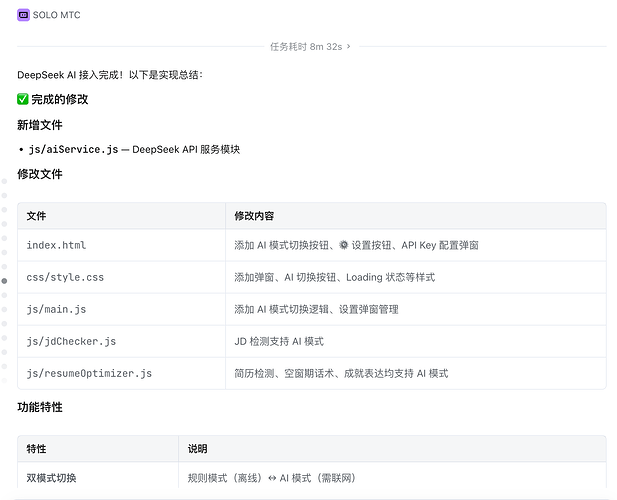This screenshot has width=617, height=500.
Task: Click the gear icon in the index.html row
Action: click(344, 245)
